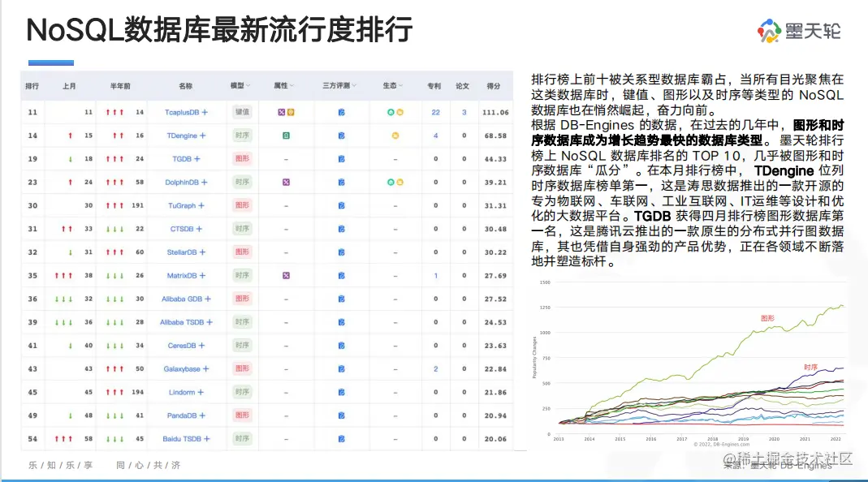Click the 名称 column header

pos(185,86)
